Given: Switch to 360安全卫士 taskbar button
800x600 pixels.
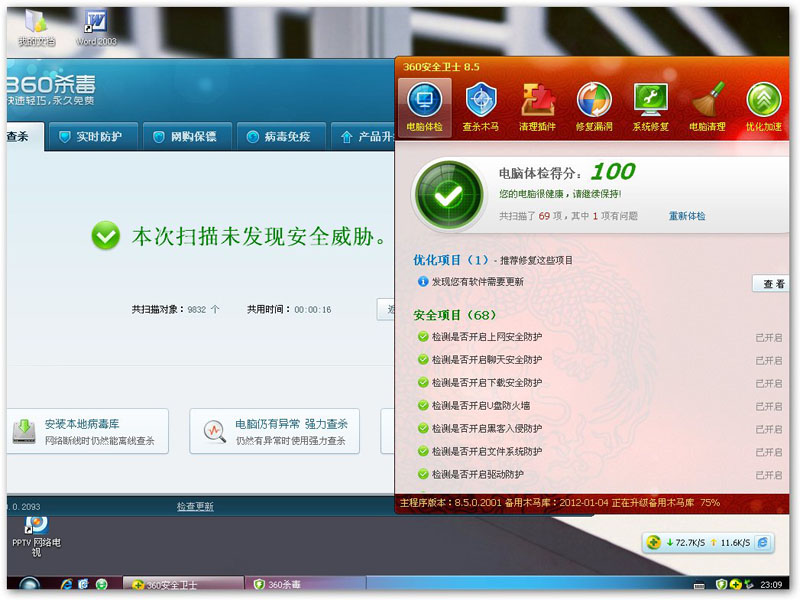Looking at the screenshot, I should coord(183,585).
